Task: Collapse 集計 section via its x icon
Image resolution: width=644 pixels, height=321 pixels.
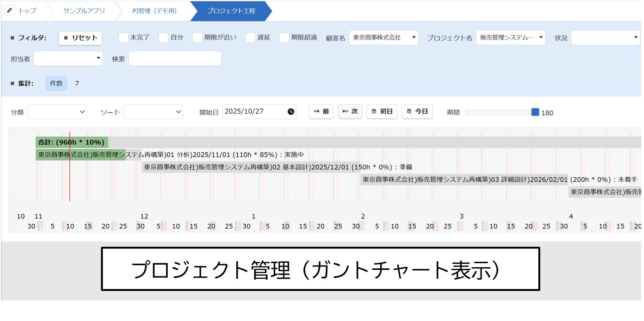Action: click(x=13, y=84)
